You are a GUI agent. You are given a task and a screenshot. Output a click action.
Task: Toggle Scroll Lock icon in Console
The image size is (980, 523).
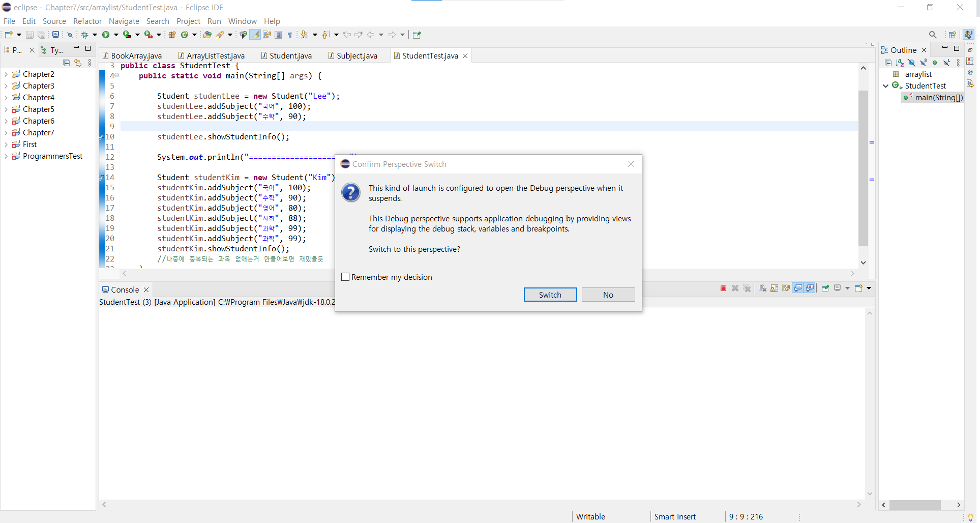(774, 288)
